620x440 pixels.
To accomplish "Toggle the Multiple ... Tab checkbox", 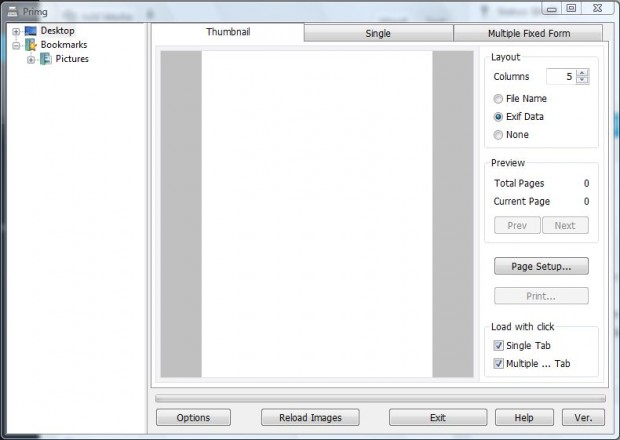I will click(499, 364).
